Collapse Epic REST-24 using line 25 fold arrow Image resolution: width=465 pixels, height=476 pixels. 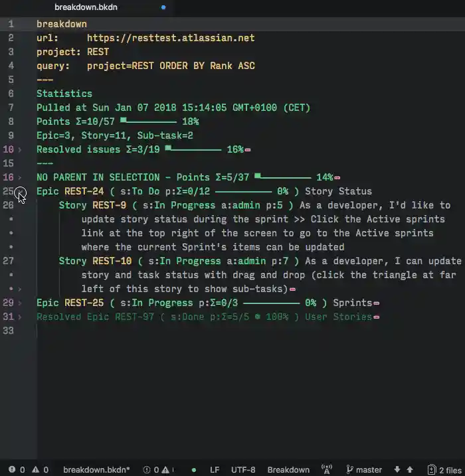[x=21, y=192]
